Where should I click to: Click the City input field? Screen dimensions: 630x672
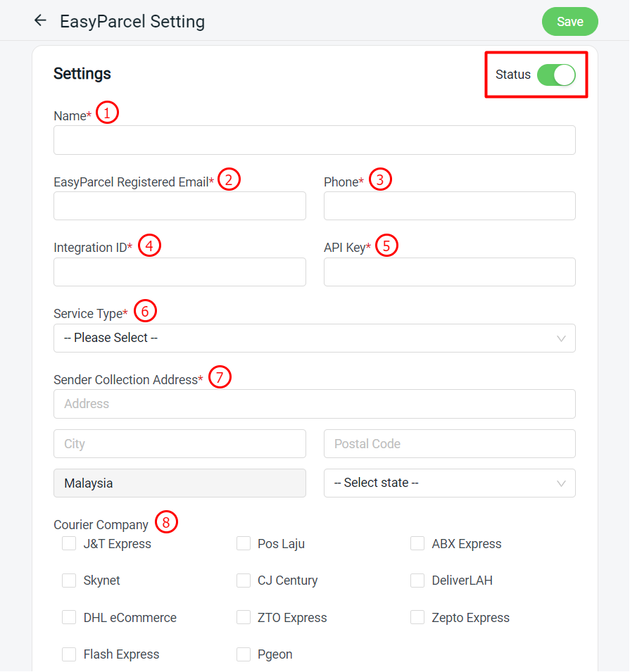click(x=179, y=443)
